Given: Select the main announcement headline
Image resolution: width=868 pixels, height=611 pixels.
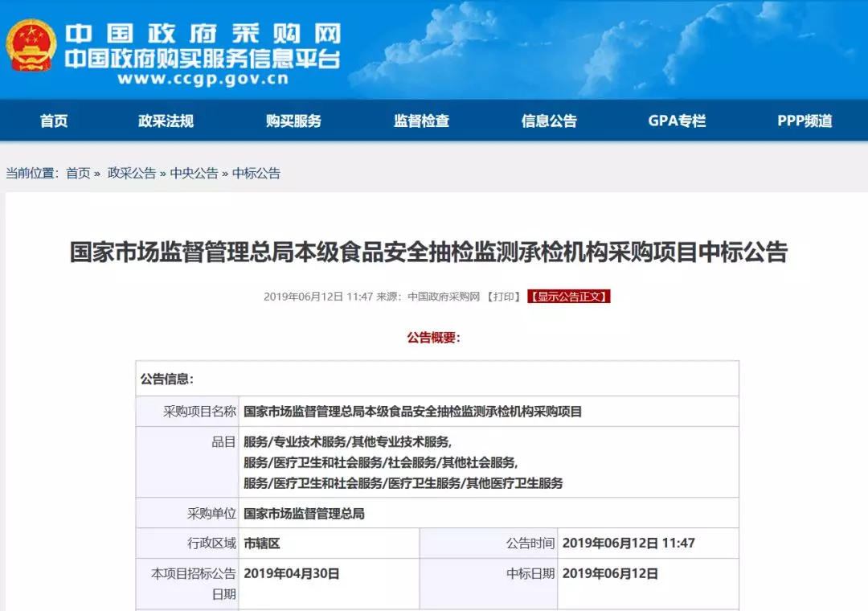Looking at the screenshot, I should coord(428,252).
